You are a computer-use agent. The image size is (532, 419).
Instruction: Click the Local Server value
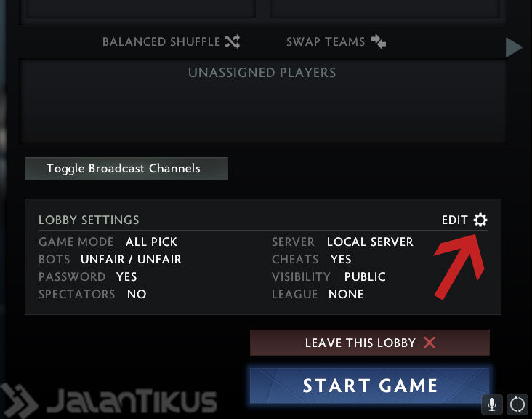[370, 242]
